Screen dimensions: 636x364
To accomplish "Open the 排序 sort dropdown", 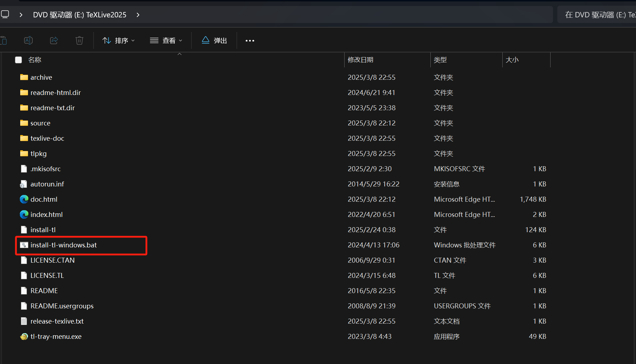I will 118,40.
